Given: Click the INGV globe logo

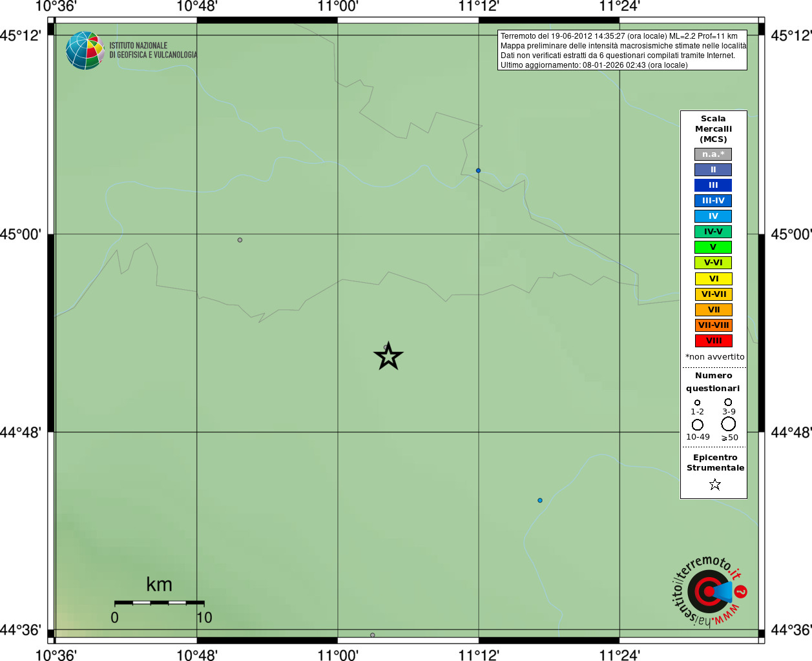Looking at the screenshot, I should [x=85, y=50].
